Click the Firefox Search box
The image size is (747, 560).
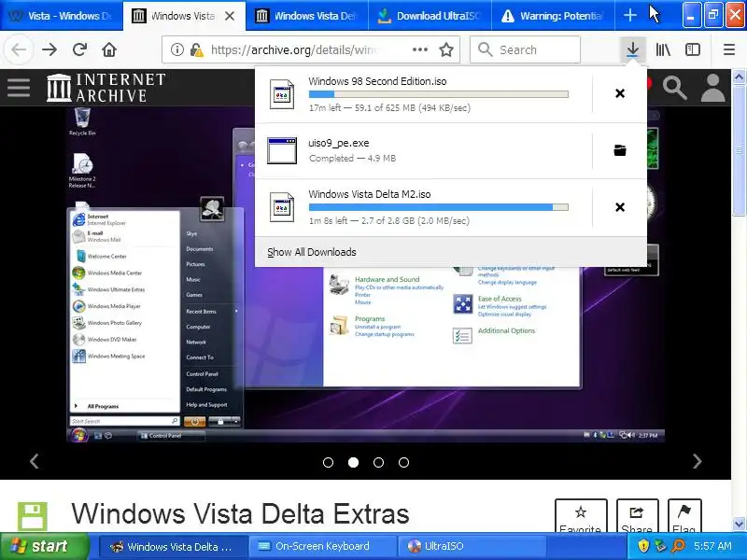525,49
